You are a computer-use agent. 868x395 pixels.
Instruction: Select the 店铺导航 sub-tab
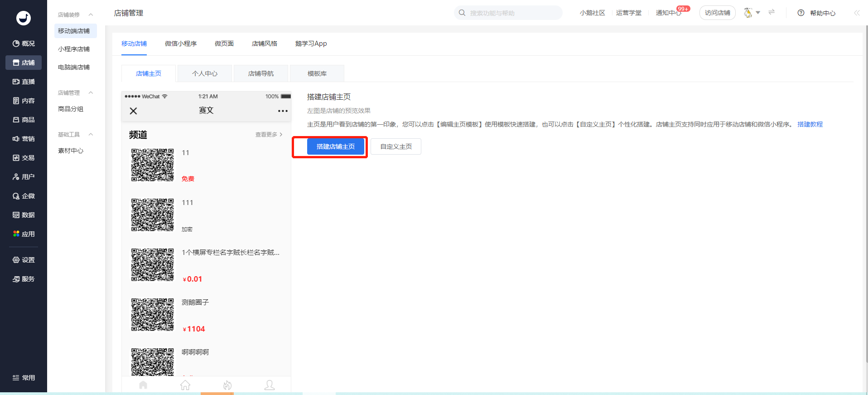pyautogui.click(x=261, y=73)
